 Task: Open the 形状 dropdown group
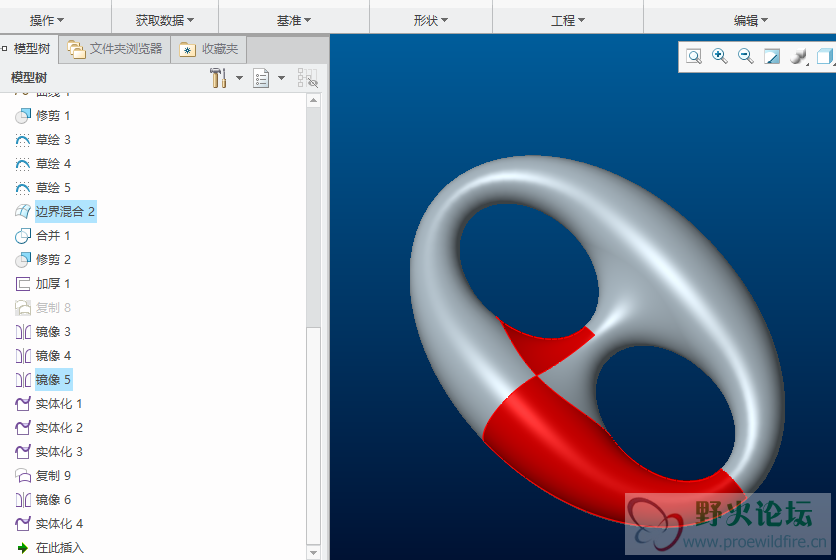pos(431,20)
